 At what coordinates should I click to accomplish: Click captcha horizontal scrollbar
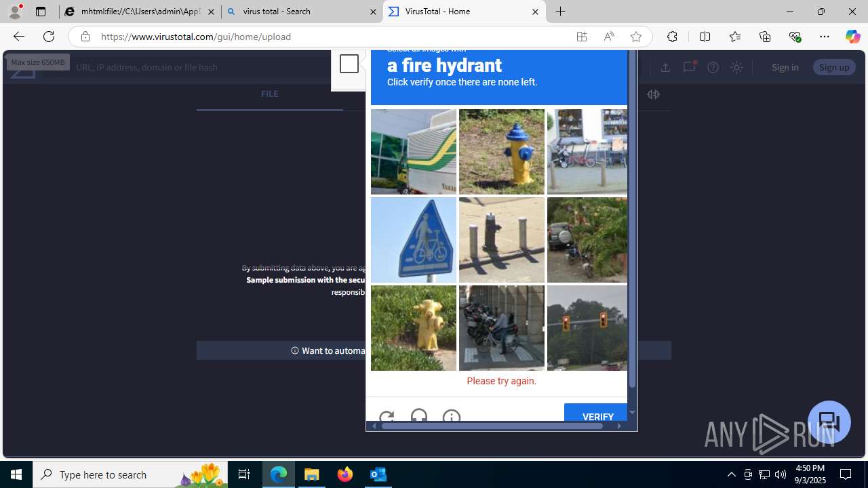pyautogui.click(x=492, y=426)
